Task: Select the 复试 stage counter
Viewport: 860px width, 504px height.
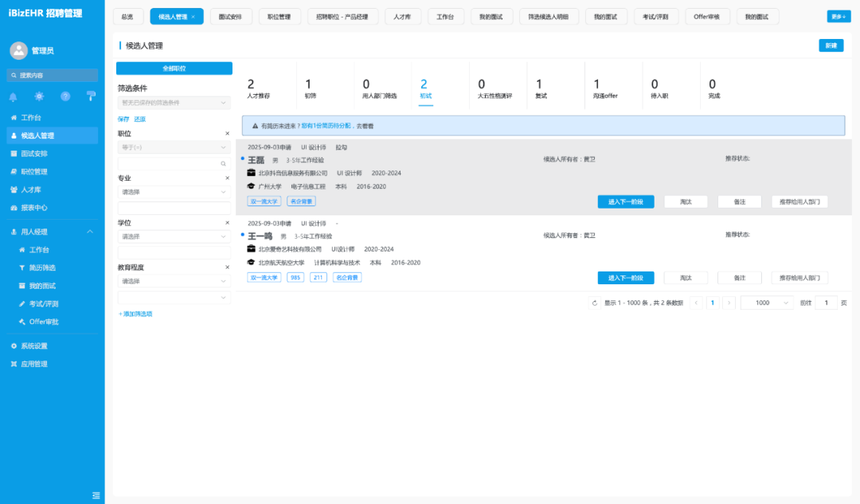Action: (541, 88)
